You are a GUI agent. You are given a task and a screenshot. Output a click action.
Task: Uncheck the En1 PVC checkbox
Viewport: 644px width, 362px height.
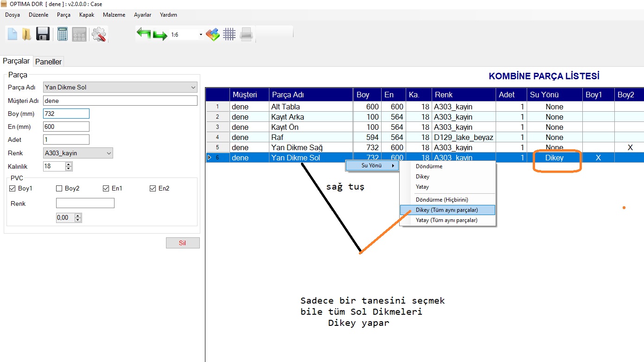107,189
